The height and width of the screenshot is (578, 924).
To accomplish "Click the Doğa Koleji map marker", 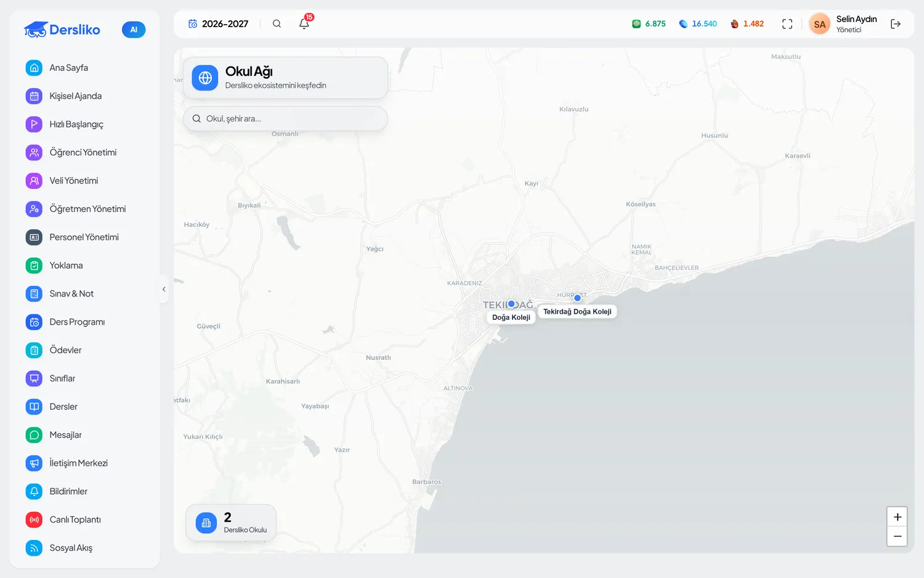I will [x=511, y=304].
